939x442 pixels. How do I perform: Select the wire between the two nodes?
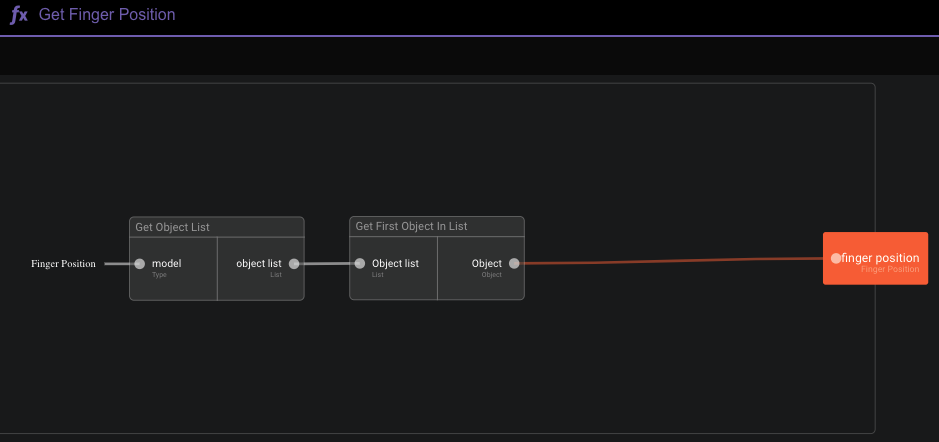pyautogui.click(x=327, y=264)
